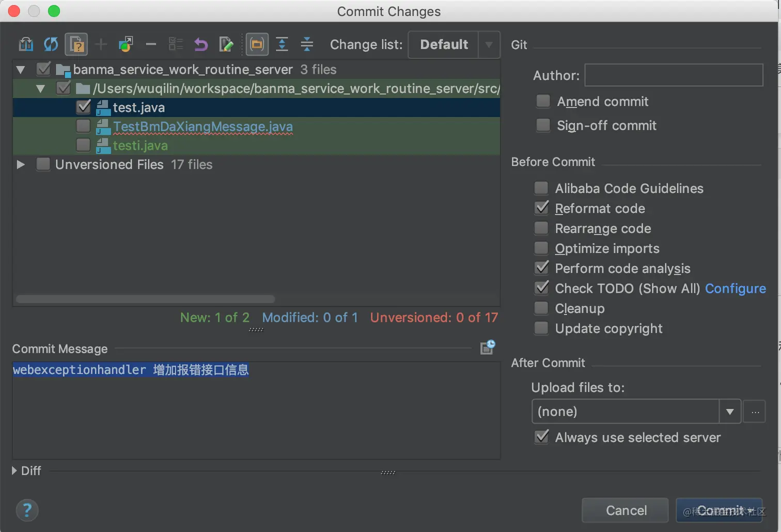The width and height of the screenshot is (781, 532).
Task: Click the testi.java file icon
Action: point(103,146)
